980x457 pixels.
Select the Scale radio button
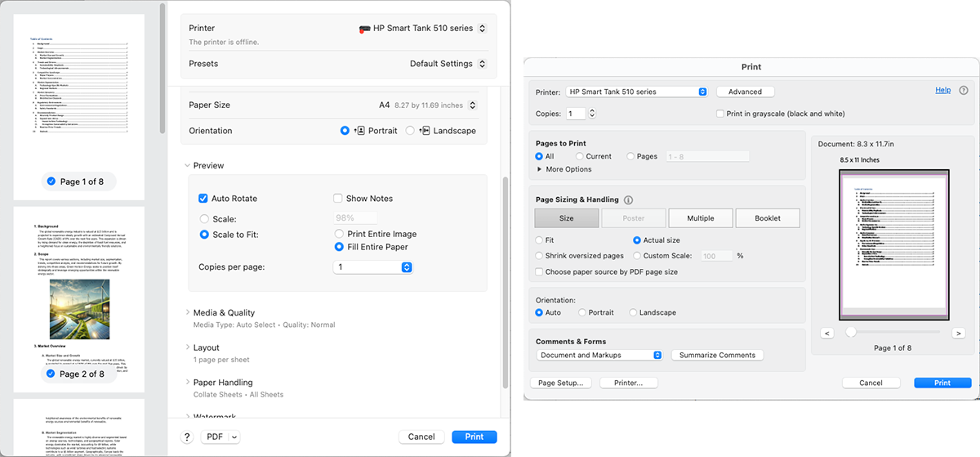tap(204, 219)
